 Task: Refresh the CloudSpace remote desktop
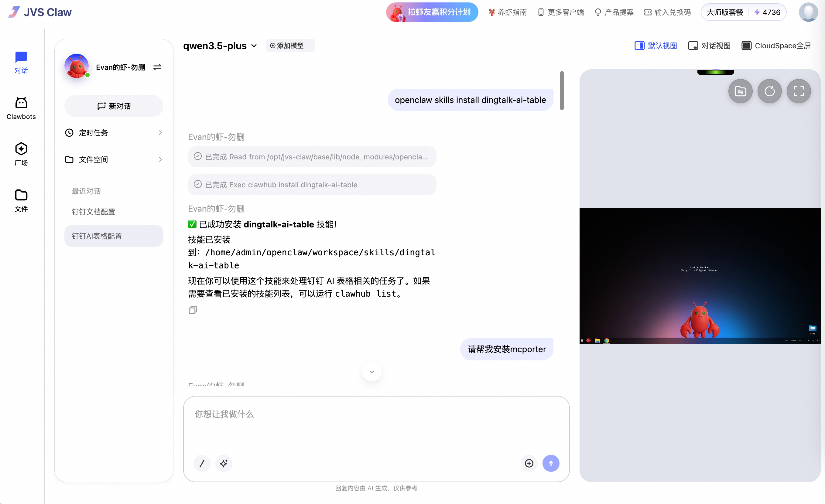tap(769, 91)
